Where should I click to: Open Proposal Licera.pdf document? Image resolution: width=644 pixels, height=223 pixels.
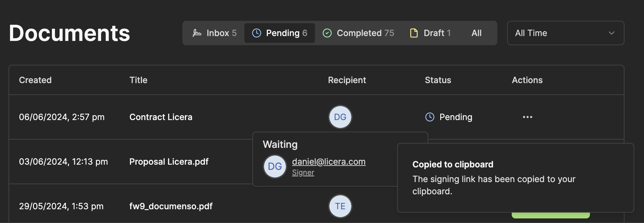tap(169, 162)
